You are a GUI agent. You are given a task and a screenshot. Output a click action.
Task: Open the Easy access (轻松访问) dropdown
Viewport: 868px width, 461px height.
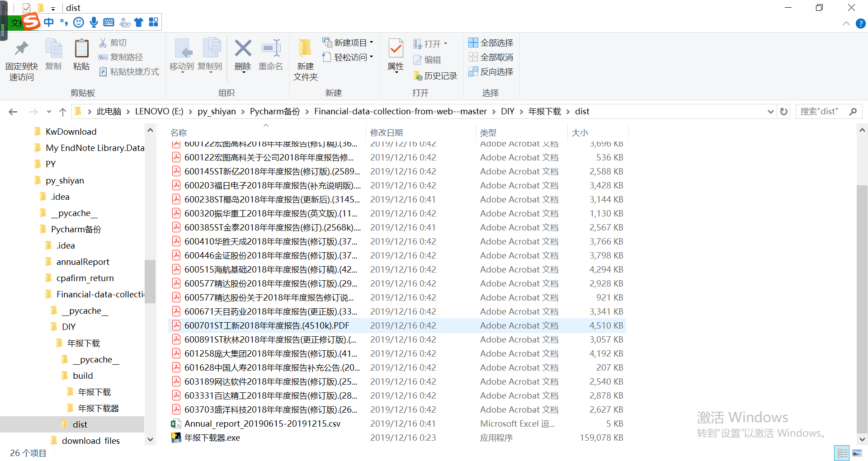point(348,57)
